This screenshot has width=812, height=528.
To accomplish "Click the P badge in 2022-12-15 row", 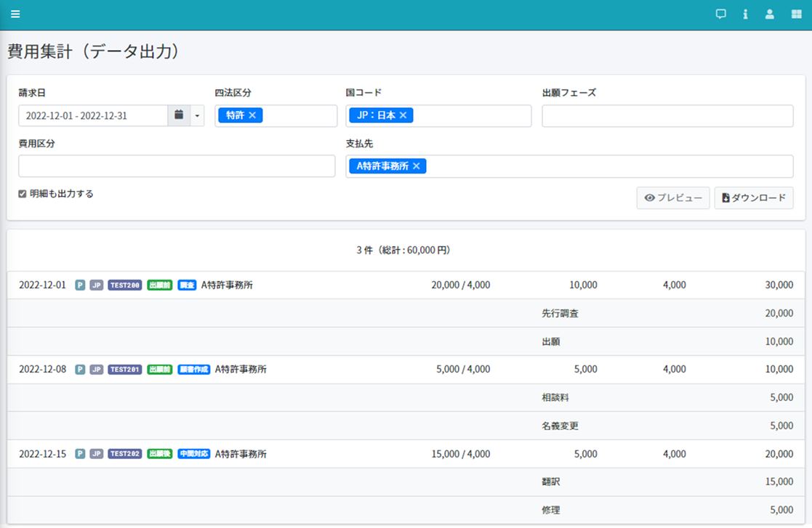I will (80, 453).
